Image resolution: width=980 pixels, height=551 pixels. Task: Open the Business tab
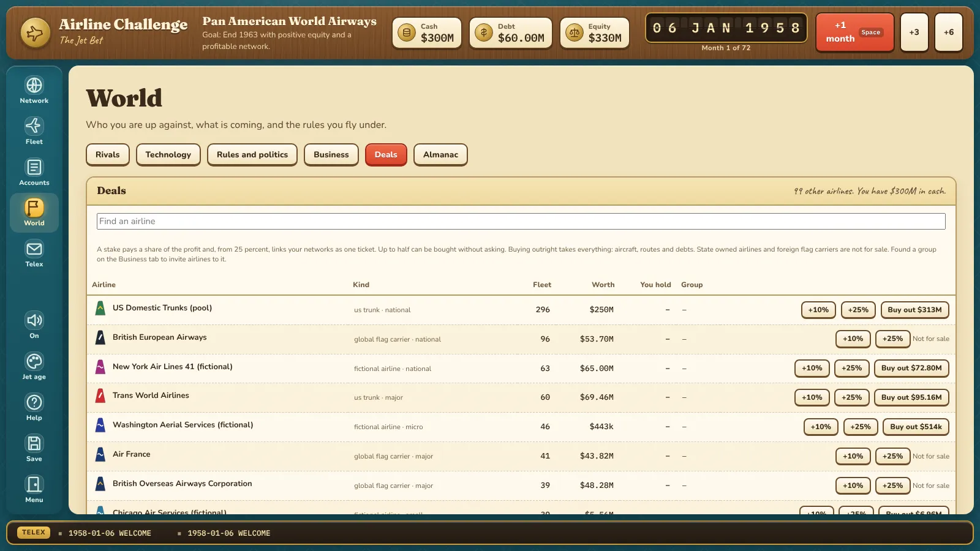coord(331,154)
